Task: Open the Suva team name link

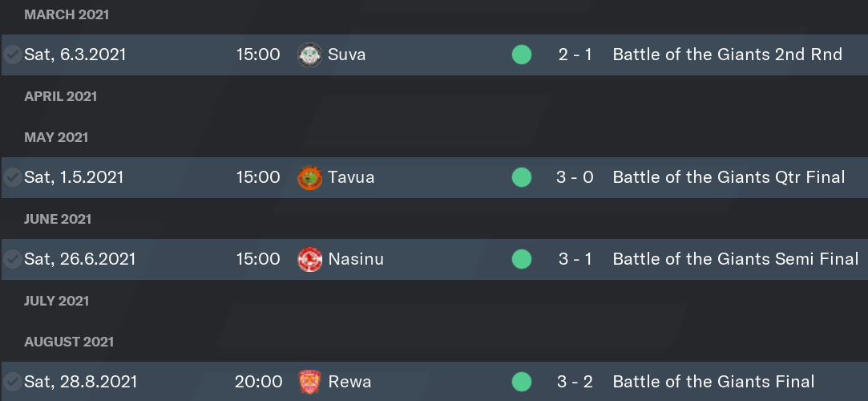Action: pos(346,55)
